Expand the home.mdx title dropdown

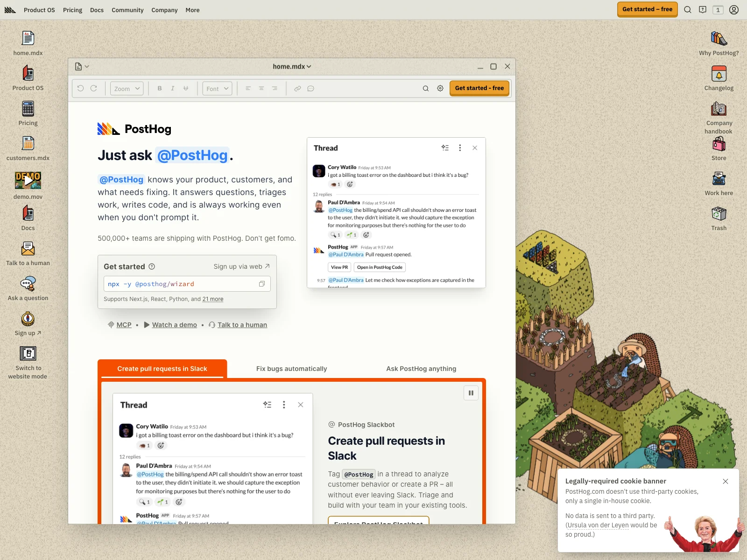[292, 66]
